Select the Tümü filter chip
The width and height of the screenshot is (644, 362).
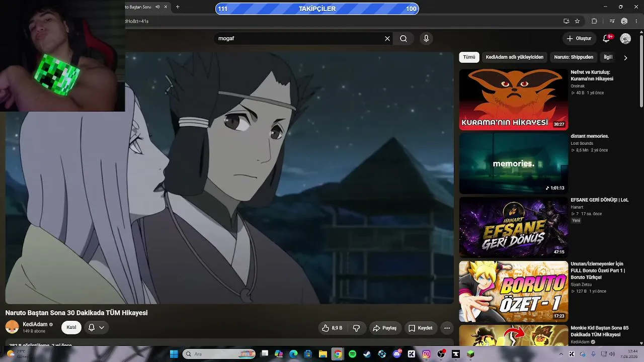click(x=469, y=57)
